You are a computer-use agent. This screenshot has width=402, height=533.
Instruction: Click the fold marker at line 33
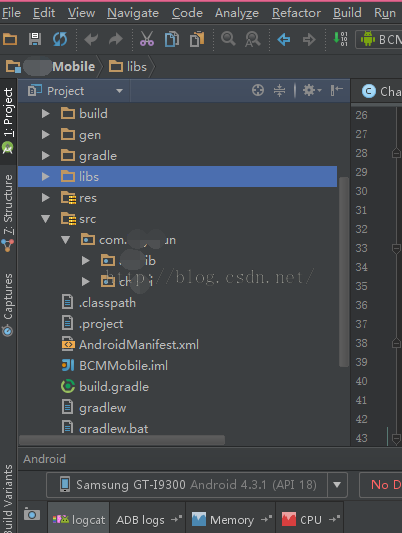pos(396,248)
